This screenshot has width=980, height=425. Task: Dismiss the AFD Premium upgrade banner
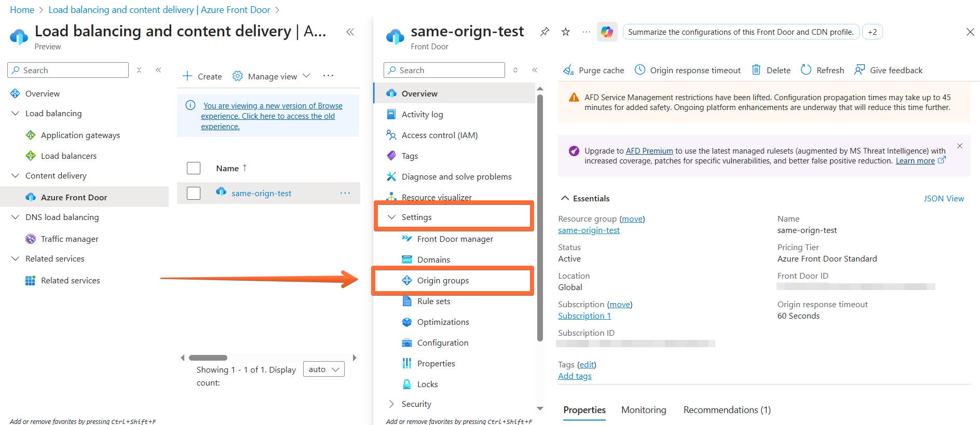(960, 146)
